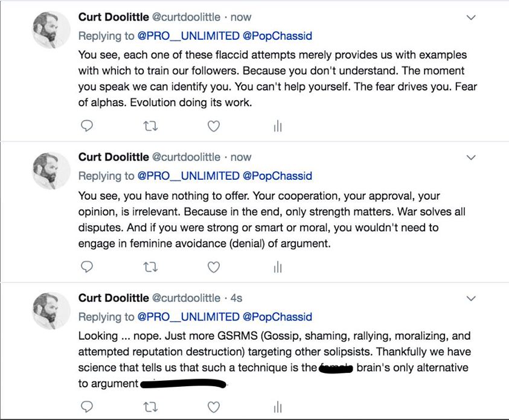Expand chevron menu on 'nothing to offer' tweet
This screenshot has width=509, height=420.
pos(472,157)
